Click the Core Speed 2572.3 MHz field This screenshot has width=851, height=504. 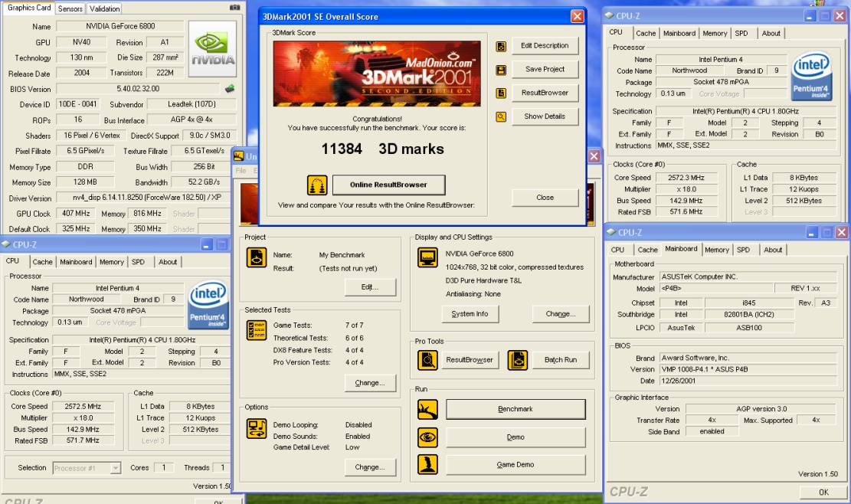686,178
